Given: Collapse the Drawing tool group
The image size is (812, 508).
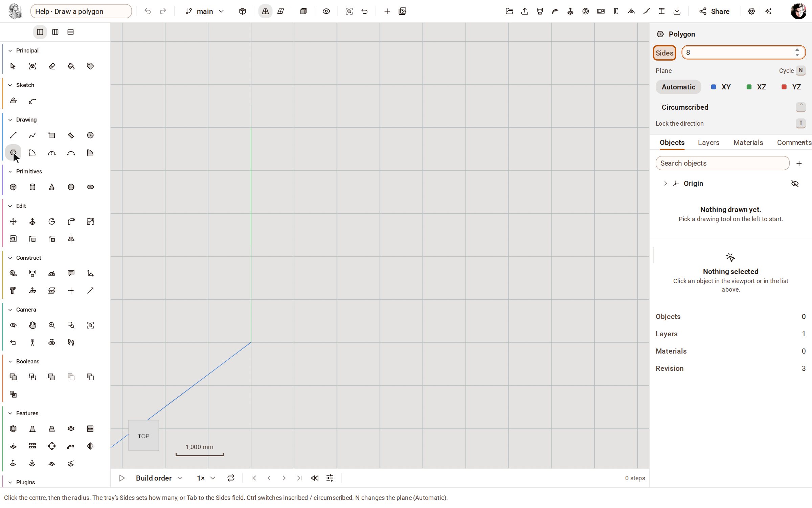Looking at the screenshot, I should [10, 120].
